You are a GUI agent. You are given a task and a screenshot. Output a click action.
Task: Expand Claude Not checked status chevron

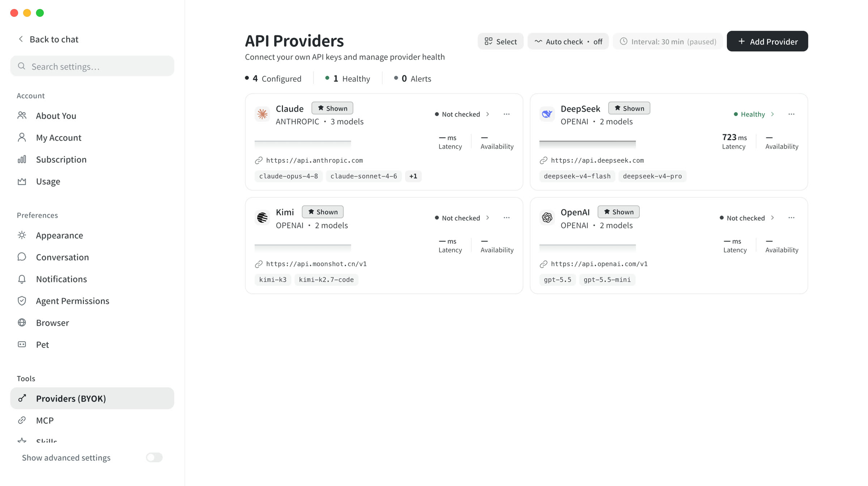coord(488,114)
